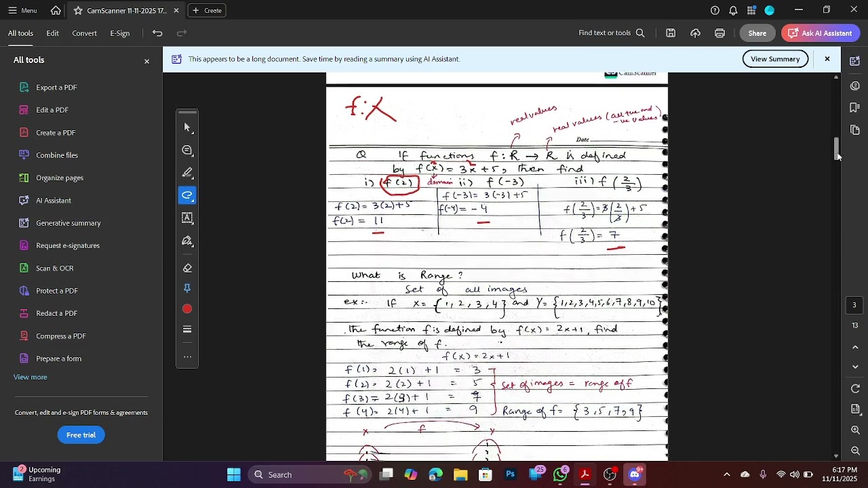Click the current page number 3 box
The width and height of the screenshot is (868, 488).
(x=854, y=305)
